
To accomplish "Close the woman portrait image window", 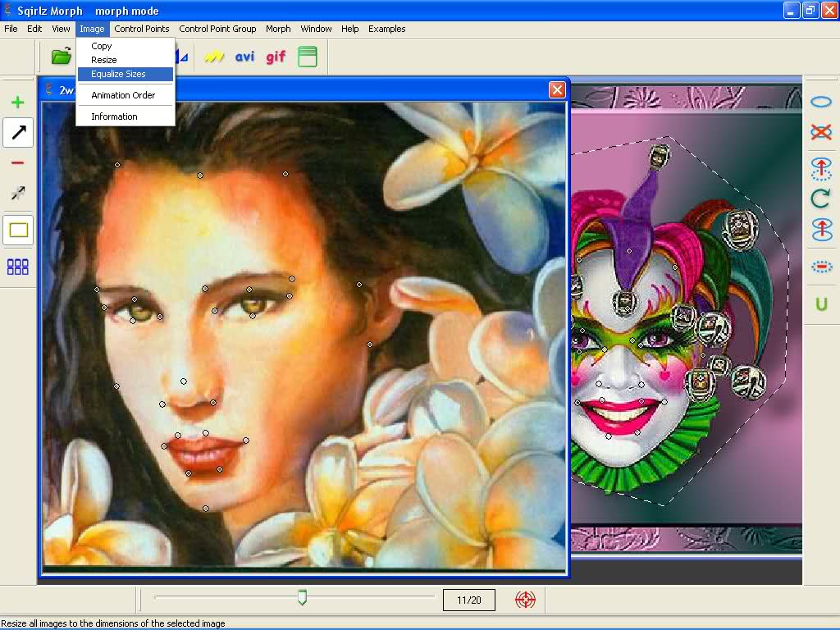I will click(557, 90).
